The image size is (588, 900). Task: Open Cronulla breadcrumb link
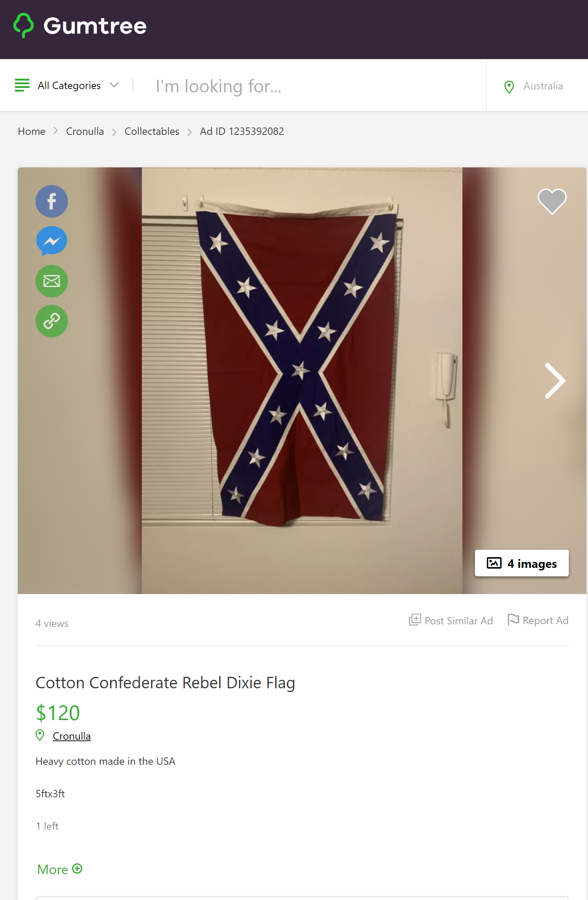coord(85,131)
